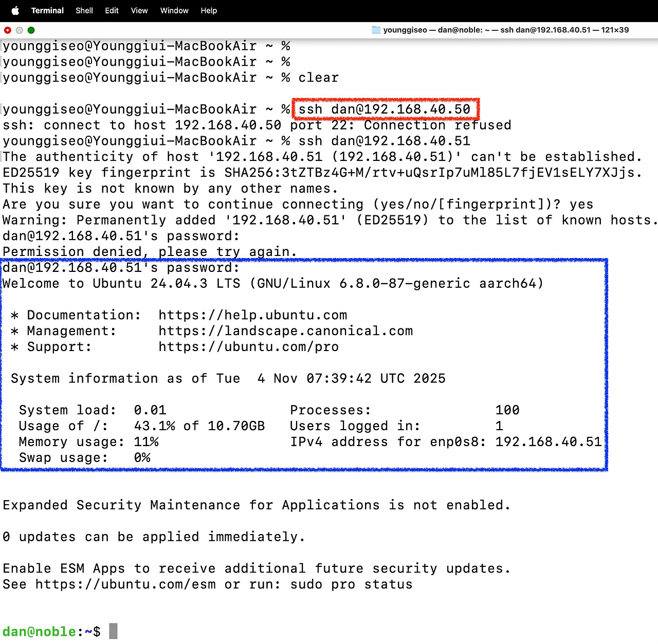Viewport: 658px width, 644px height.
Task: Open the https://help.ubuntu.com documentation URL
Action: [x=253, y=315]
